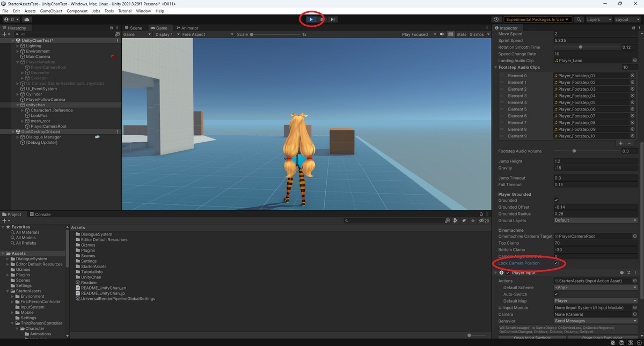Open the GameObject menu in the menu bar

pos(50,10)
